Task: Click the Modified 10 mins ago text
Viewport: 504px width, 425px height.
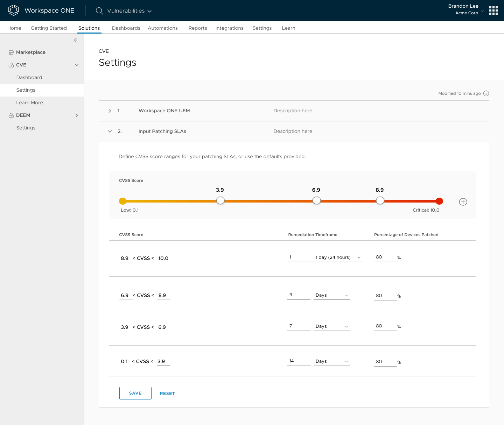Action: pos(460,93)
